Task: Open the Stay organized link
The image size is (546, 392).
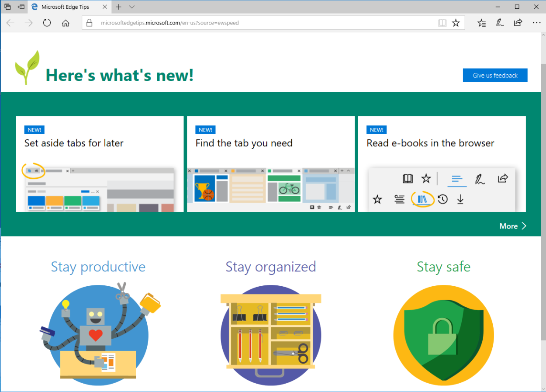Action: pyautogui.click(x=270, y=267)
